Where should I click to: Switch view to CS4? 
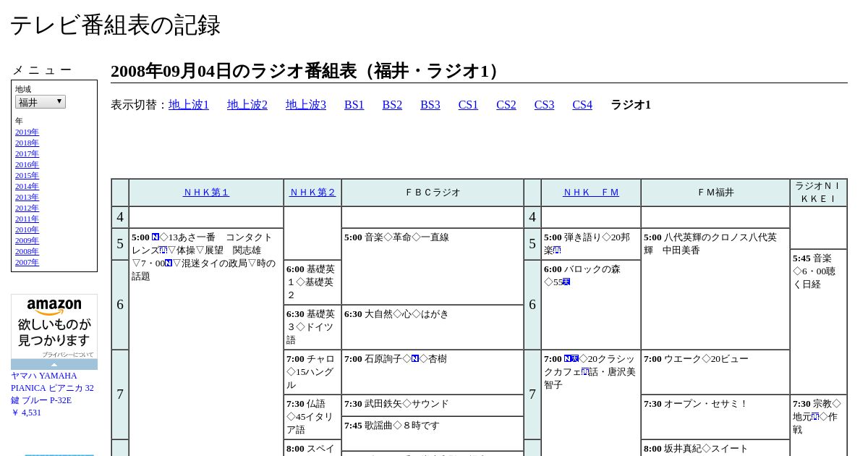[x=582, y=105]
